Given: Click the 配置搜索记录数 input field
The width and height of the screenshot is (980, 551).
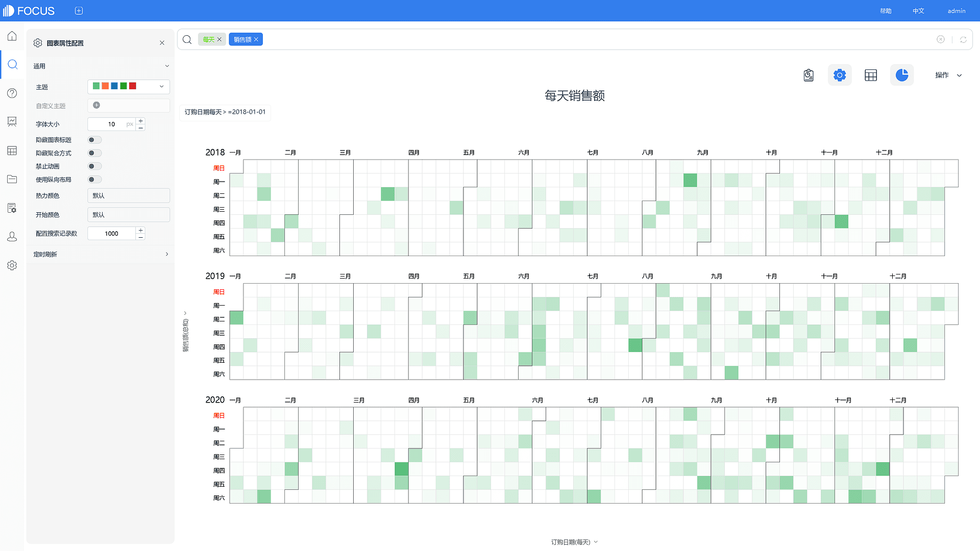Looking at the screenshot, I should pos(112,233).
